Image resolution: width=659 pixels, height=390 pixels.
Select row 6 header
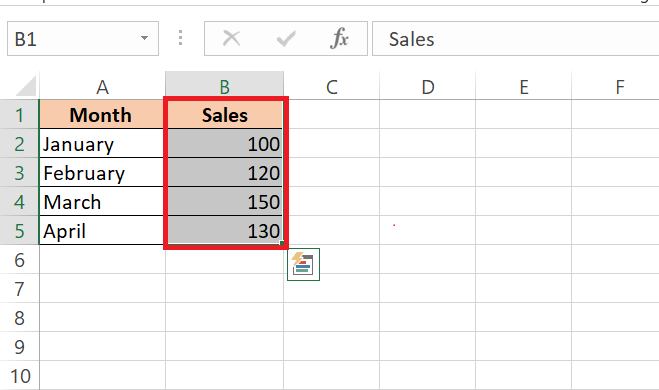(x=19, y=260)
